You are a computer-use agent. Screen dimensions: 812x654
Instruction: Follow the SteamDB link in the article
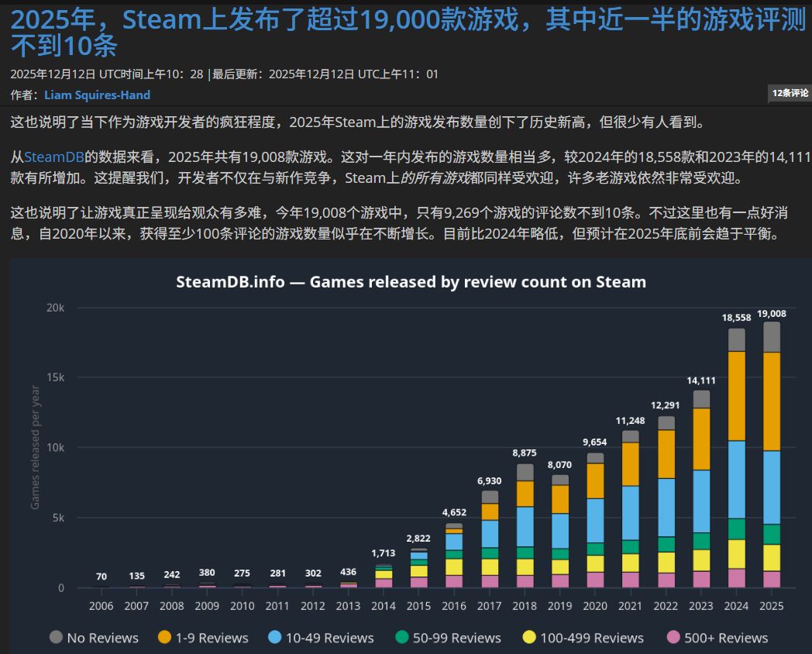click(x=54, y=157)
